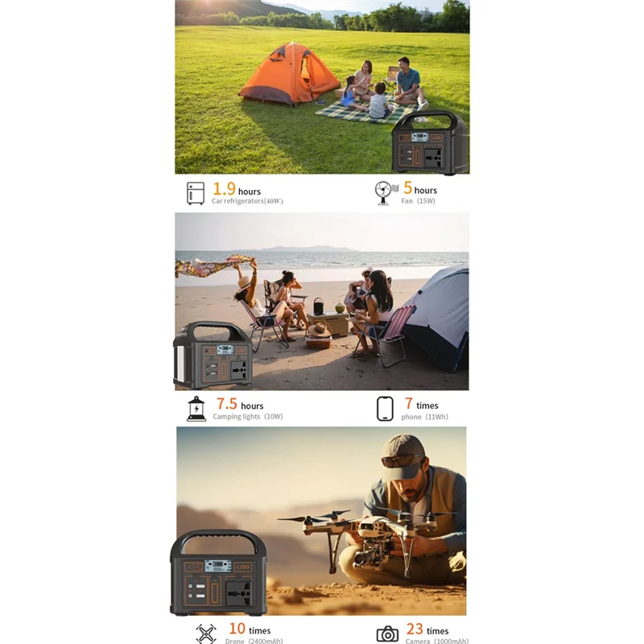Click the camera icon
644x644 pixels.
(387, 634)
